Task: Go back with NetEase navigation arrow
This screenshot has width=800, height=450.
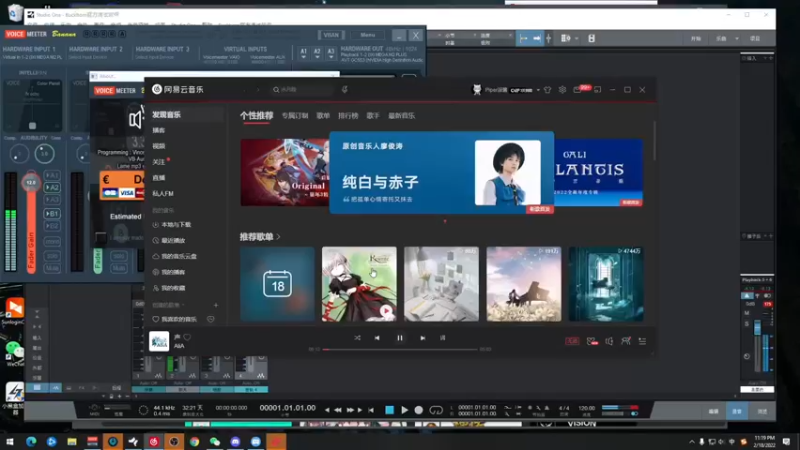Action: pos(244,90)
